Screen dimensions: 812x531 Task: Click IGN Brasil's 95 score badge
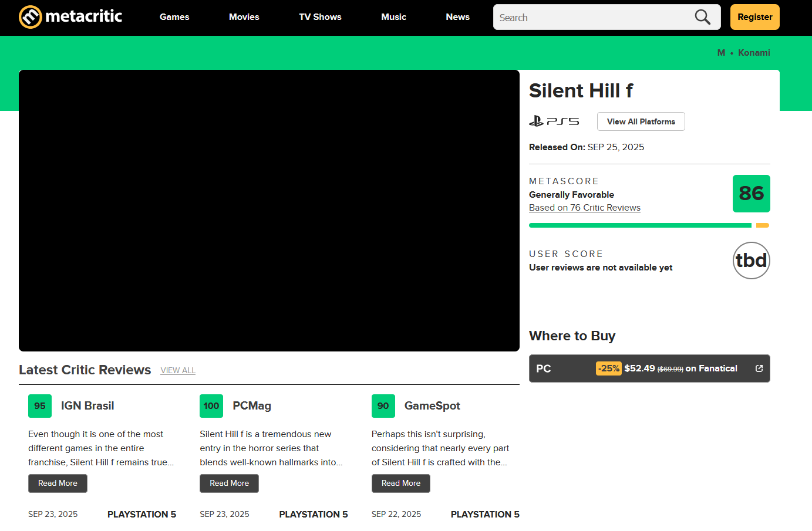pyautogui.click(x=40, y=406)
